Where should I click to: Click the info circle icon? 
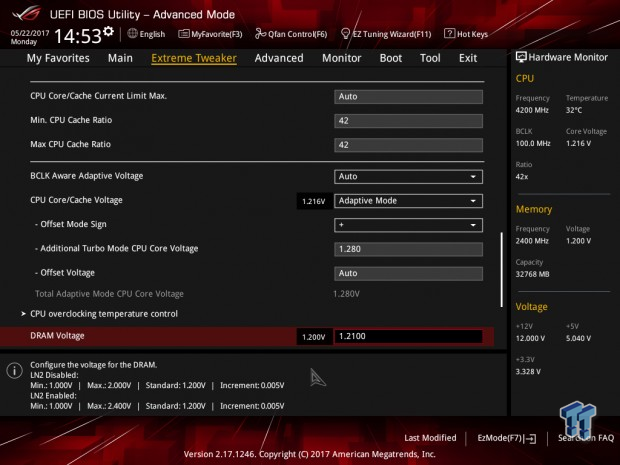click(x=15, y=370)
